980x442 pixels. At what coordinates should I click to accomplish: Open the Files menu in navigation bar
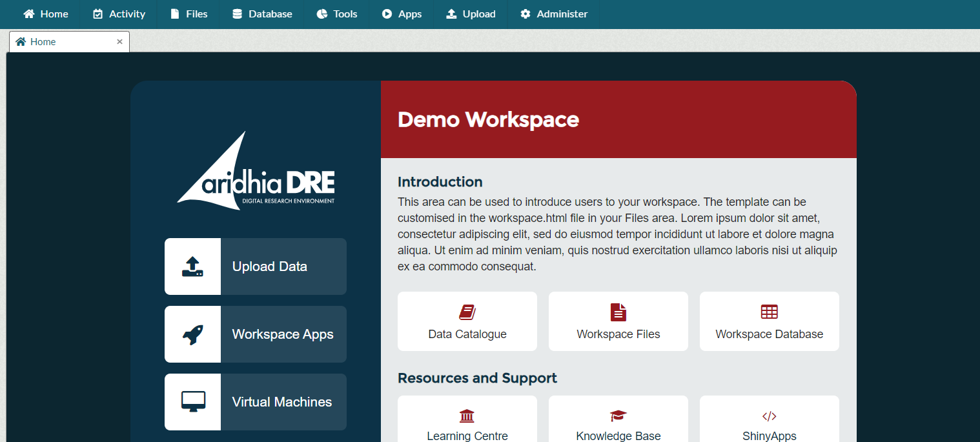coord(189,14)
